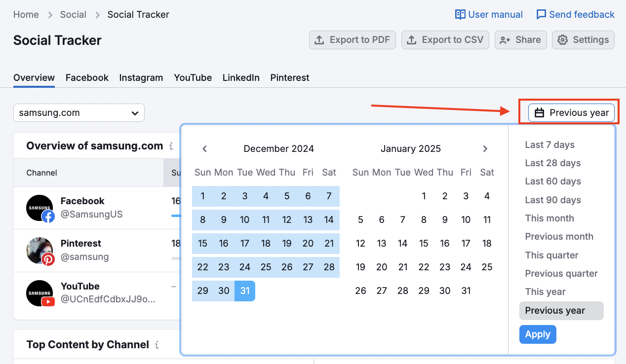Select the This month date range option
The width and height of the screenshot is (626, 364).
[549, 218]
